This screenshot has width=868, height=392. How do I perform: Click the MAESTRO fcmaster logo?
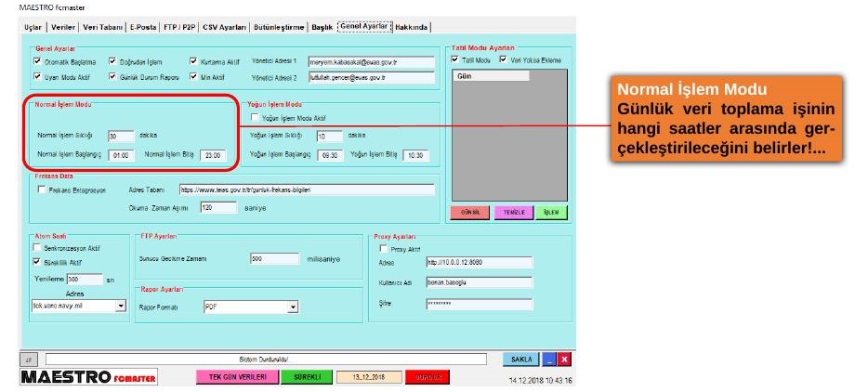(x=88, y=377)
